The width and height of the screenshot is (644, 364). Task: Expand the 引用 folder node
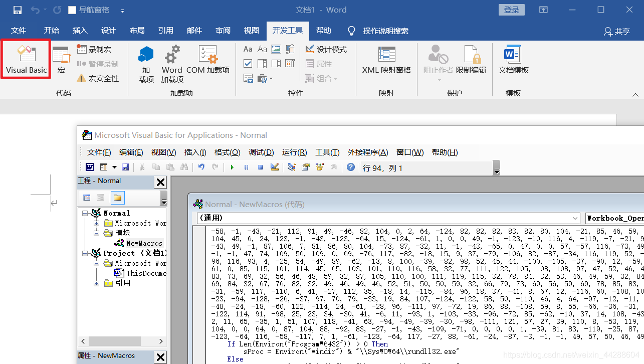point(97,283)
